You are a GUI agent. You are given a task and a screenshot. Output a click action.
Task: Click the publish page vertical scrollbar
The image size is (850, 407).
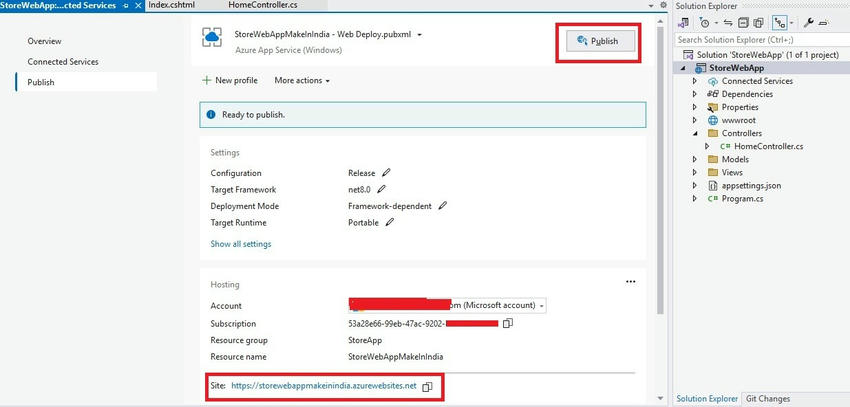pos(660,169)
